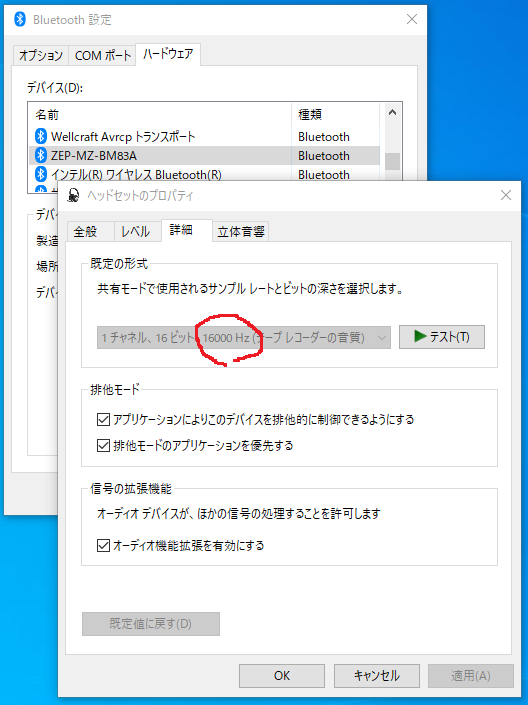Click Bluetooth icon beside ZEP-MZ-BM83A
The width and height of the screenshot is (528, 705).
(41, 155)
